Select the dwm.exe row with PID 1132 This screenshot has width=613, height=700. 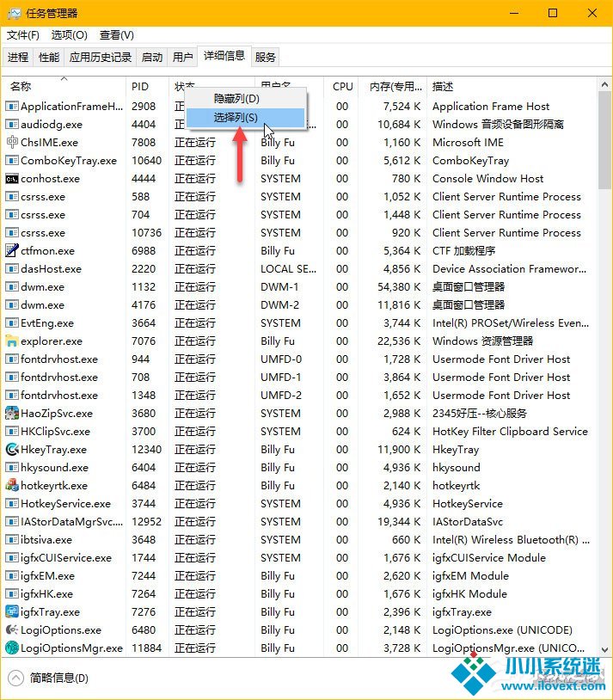(299, 286)
